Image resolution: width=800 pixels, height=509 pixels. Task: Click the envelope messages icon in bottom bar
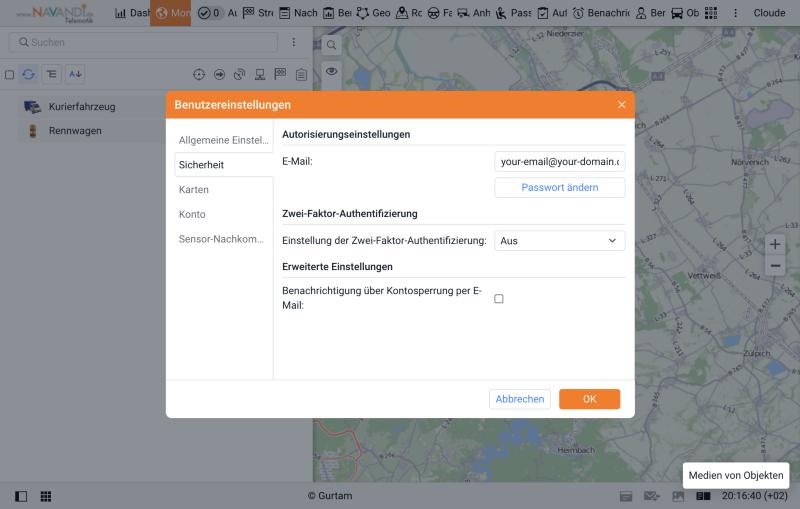pos(652,496)
